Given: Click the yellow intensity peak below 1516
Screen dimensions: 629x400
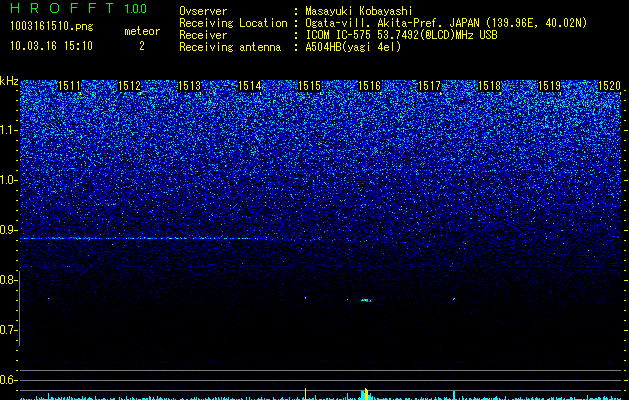Looking at the screenshot, I should click(x=366, y=394).
